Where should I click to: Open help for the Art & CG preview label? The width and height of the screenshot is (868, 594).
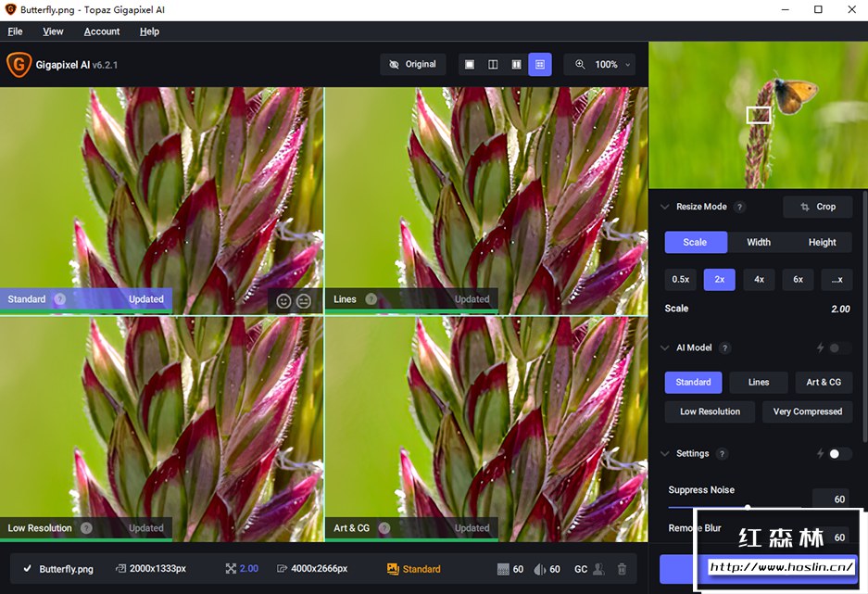pos(384,528)
